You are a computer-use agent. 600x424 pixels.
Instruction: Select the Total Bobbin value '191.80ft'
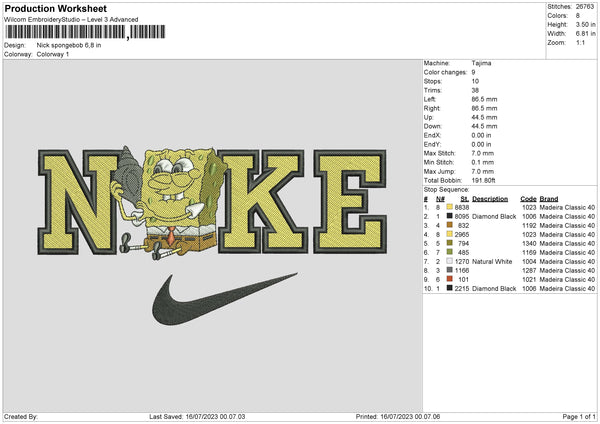(x=484, y=180)
